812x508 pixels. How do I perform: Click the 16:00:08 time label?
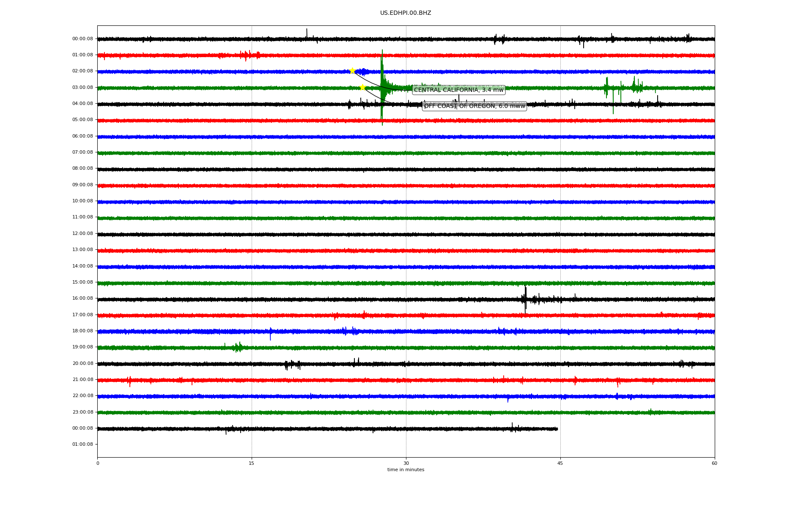(x=82, y=298)
